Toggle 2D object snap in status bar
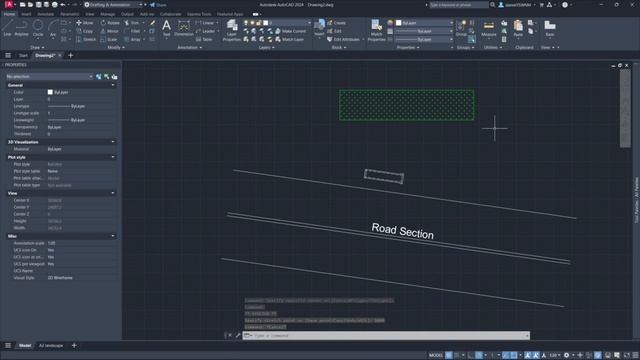640x360 pixels. click(x=514, y=355)
